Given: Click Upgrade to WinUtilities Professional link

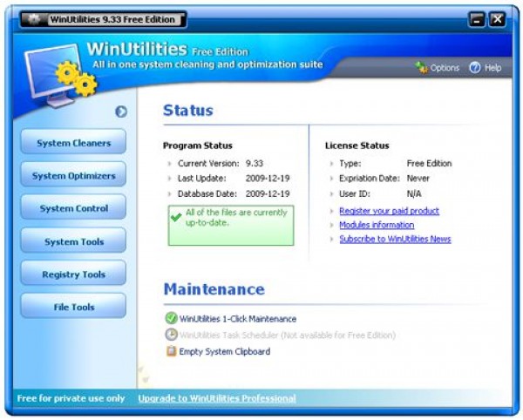Looking at the screenshot, I should coord(217,398).
